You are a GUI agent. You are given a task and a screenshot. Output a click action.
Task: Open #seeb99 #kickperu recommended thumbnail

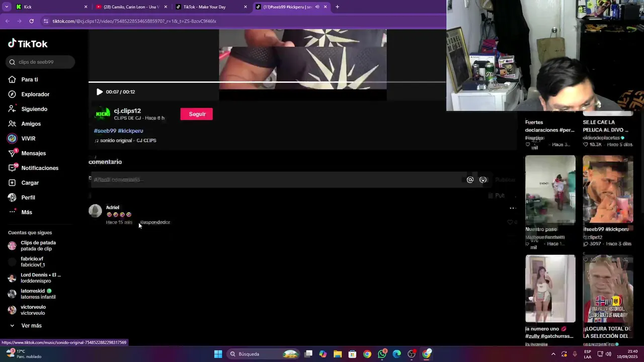(x=608, y=190)
